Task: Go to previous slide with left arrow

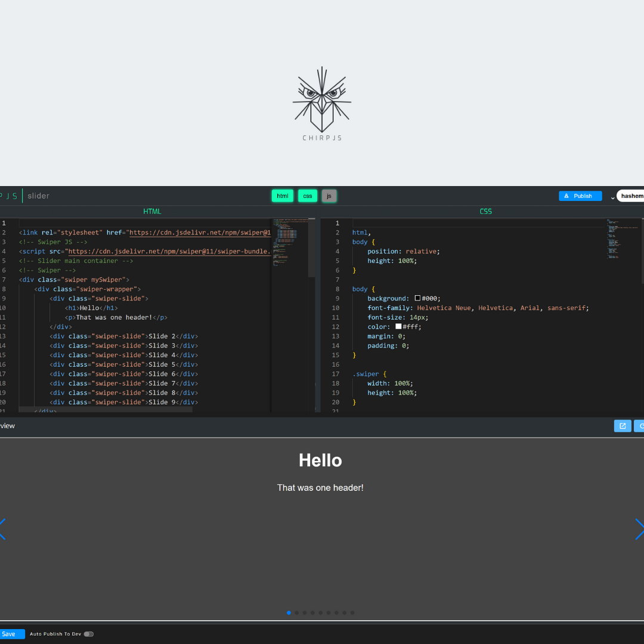Action: [x=3, y=529]
